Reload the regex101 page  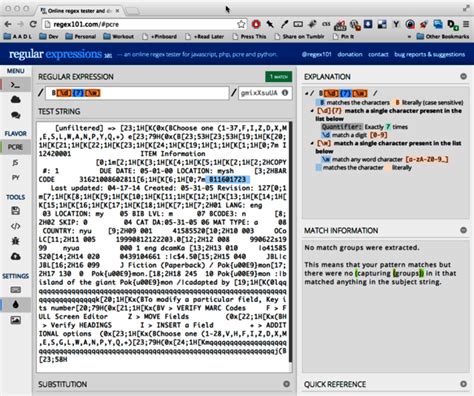pos(33,24)
